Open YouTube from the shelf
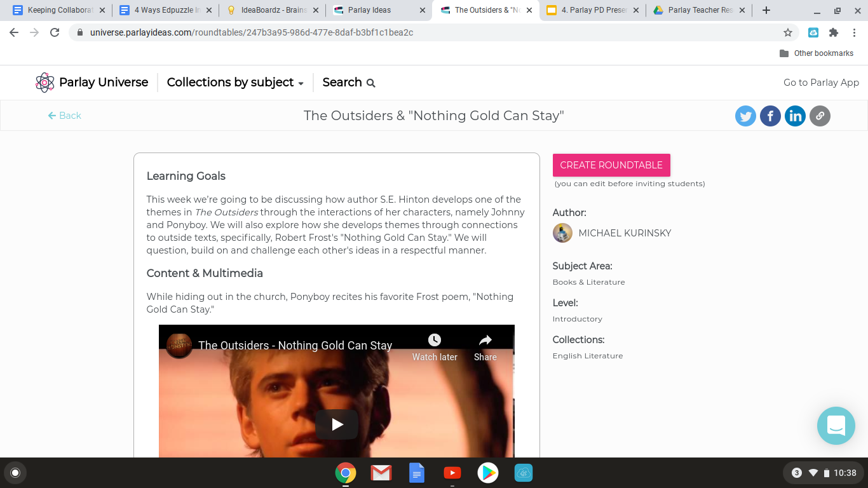Image resolution: width=868 pixels, height=488 pixels. [452, 473]
